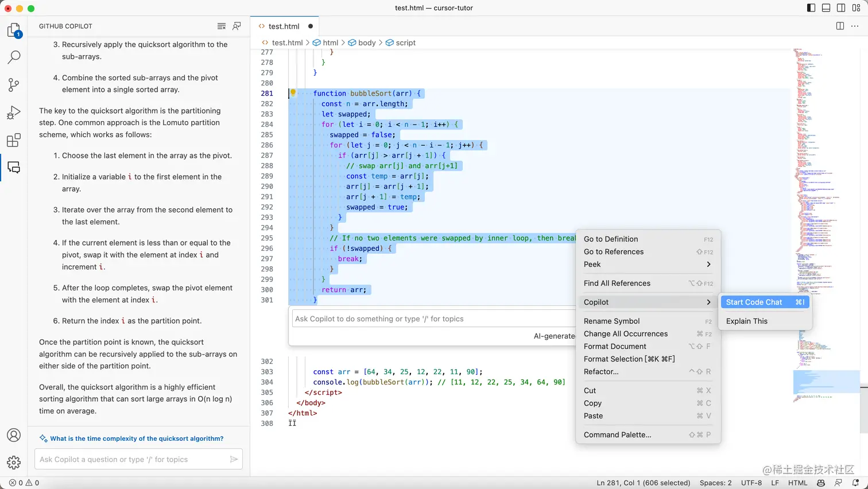This screenshot has height=489, width=868.
Task: Open Command Palette... from context menu
Action: click(648, 435)
